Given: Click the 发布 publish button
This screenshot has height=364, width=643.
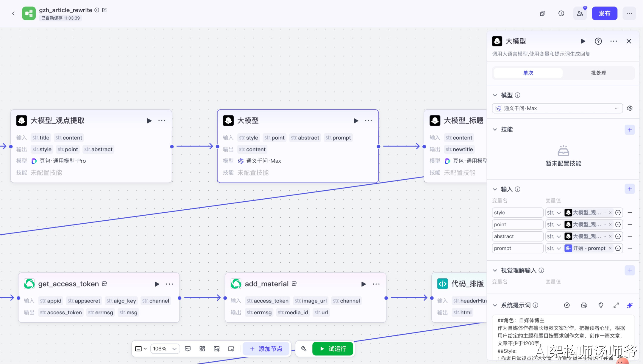Looking at the screenshot, I should coord(604,13).
